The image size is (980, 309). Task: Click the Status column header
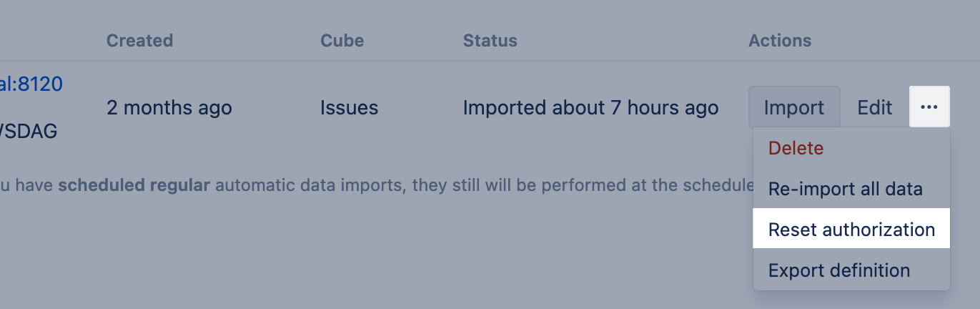pos(490,41)
